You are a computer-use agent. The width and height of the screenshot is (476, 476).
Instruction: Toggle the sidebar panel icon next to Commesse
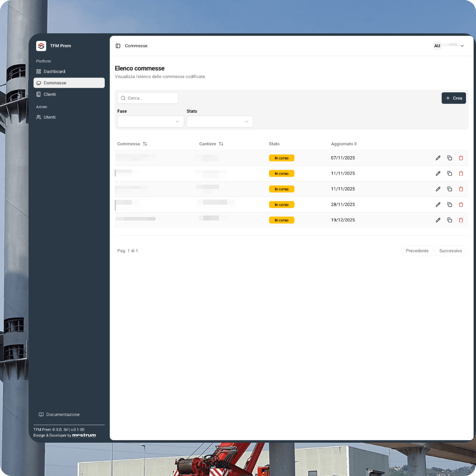pyautogui.click(x=117, y=46)
